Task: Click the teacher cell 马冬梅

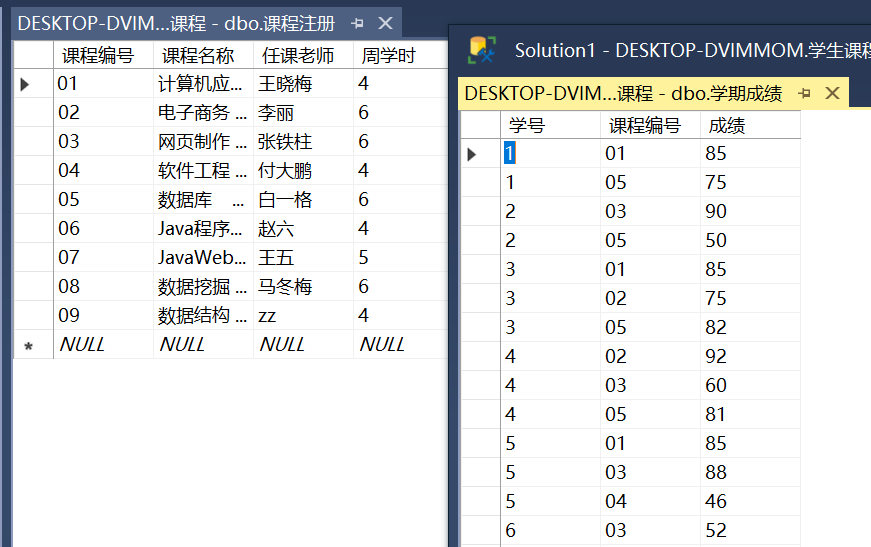Action: pos(285,287)
